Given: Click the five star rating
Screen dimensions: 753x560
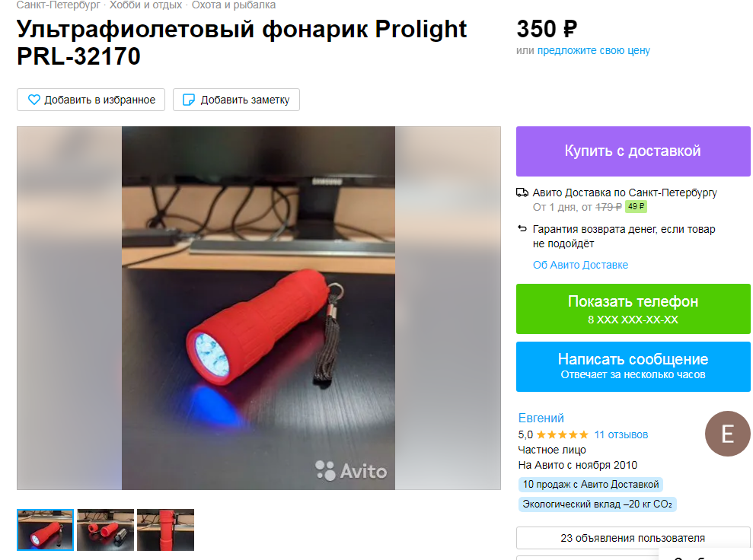Looking at the screenshot, I should 563,434.
